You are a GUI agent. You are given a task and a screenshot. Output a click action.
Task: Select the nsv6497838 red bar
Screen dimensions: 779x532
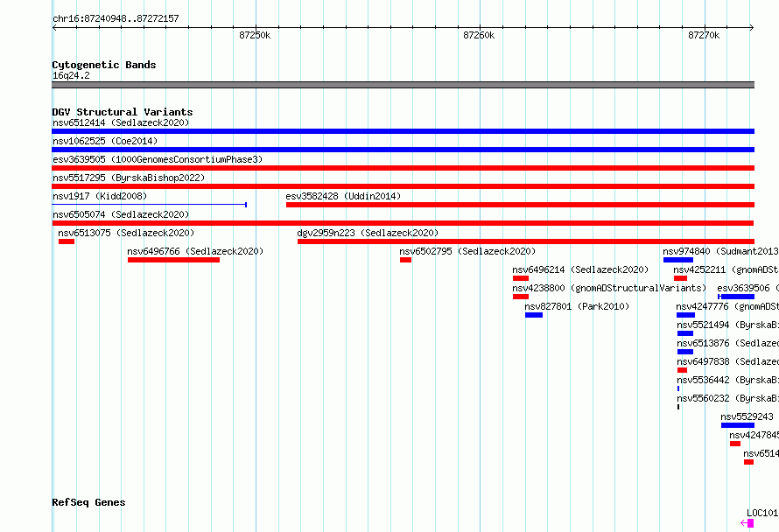pos(682,370)
